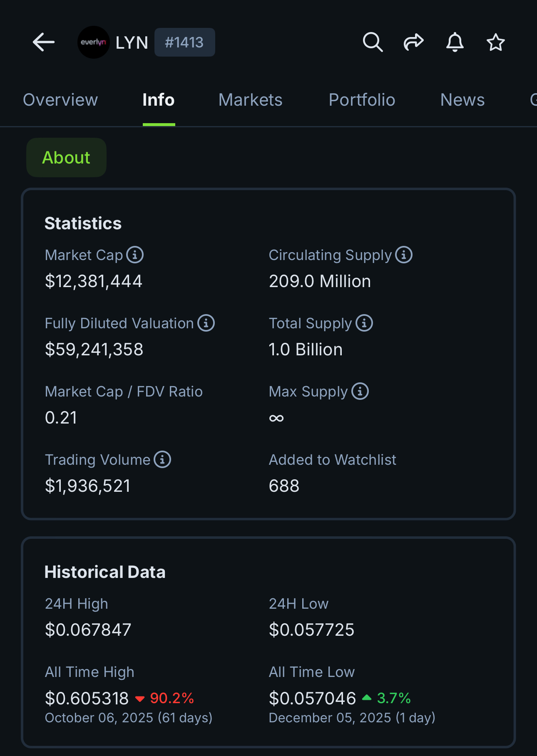Show Fully Diluted Valuation info tooltip
Image resolution: width=537 pixels, height=756 pixels.
pyautogui.click(x=206, y=323)
